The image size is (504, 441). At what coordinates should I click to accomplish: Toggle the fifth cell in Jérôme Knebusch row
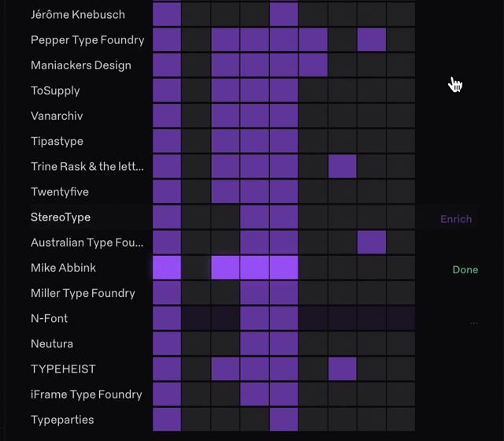(x=283, y=14)
